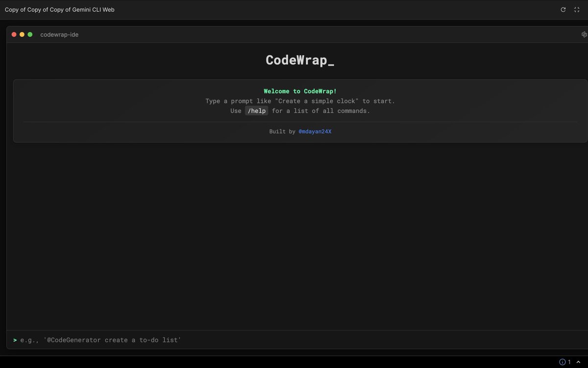Click the yellow minimize window dot
Image resolution: width=588 pixels, height=368 pixels.
tap(22, 34)
